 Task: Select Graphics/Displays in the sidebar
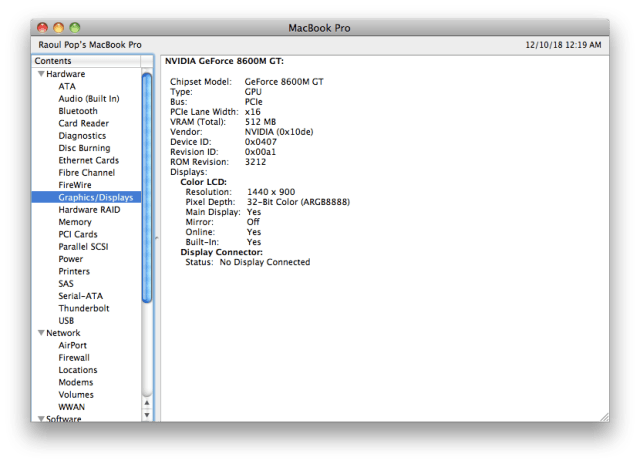pos(96,197)
